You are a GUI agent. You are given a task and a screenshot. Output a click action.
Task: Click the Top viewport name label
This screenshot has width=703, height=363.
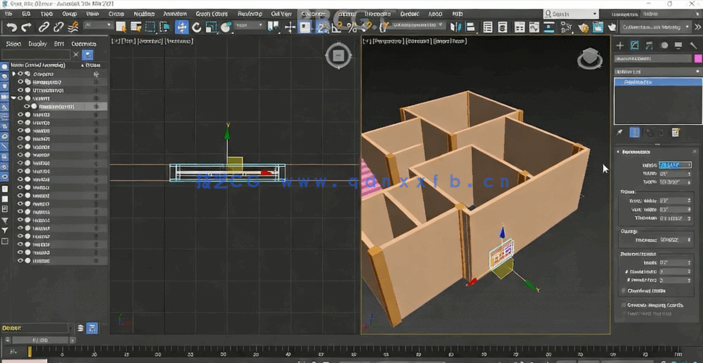pyautogui.click(x=128, y=41)
